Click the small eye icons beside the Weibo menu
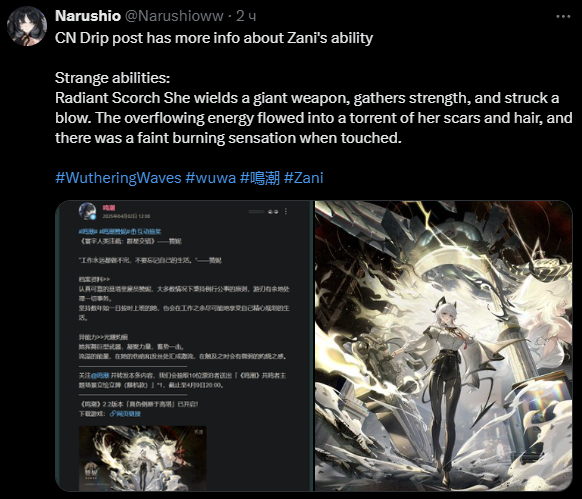 click(x=273, y=212)
